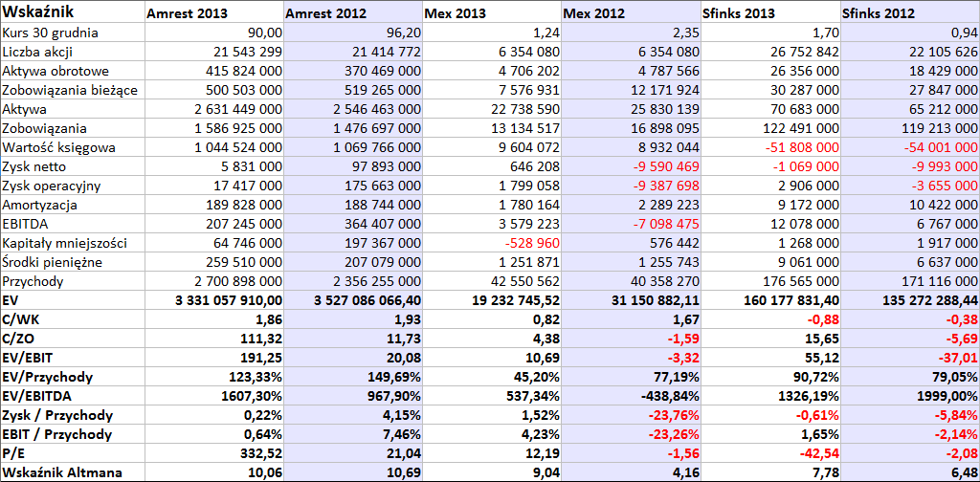
Task: Click the cell with value 149,69%
Action: click(353, 377)
